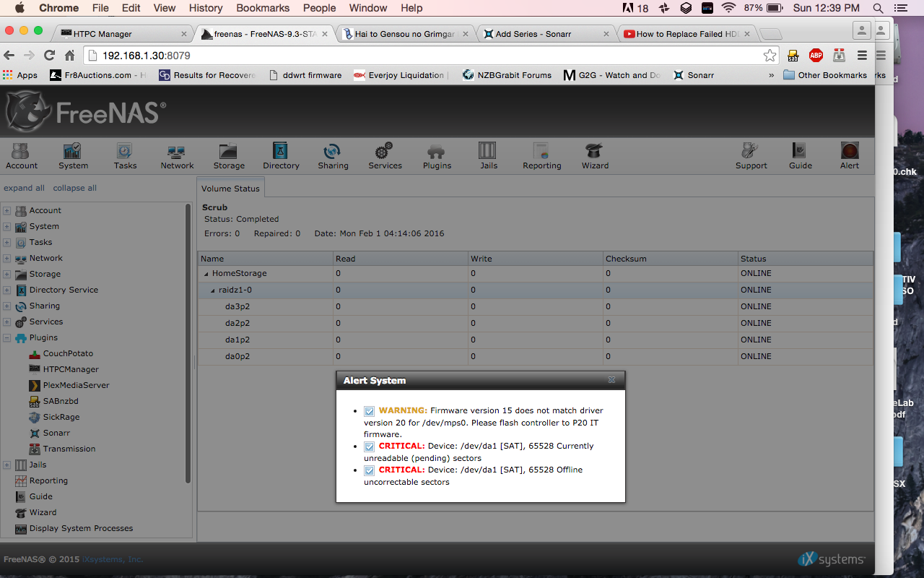Click the sidebar tree scrollbar
The width and height of the screenshot is (924, 578).
(x=188, y=343)
